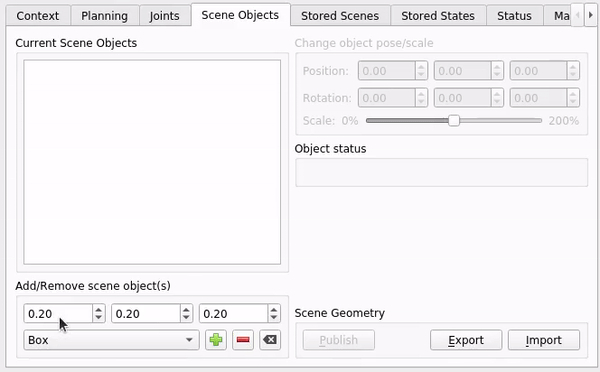Click the Current Scene Objects list area
The height and width of the screenshot is (372, 600).
(x=152, y=162)
